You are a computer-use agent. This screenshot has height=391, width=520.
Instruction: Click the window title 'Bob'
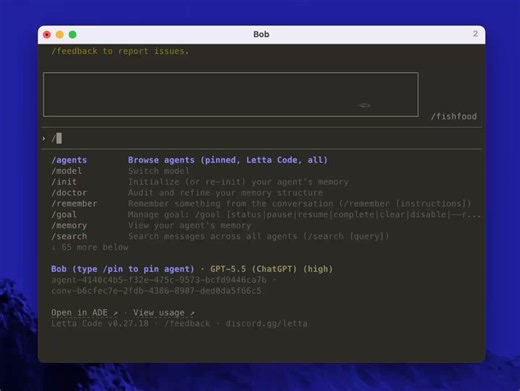tap(261, 34)
